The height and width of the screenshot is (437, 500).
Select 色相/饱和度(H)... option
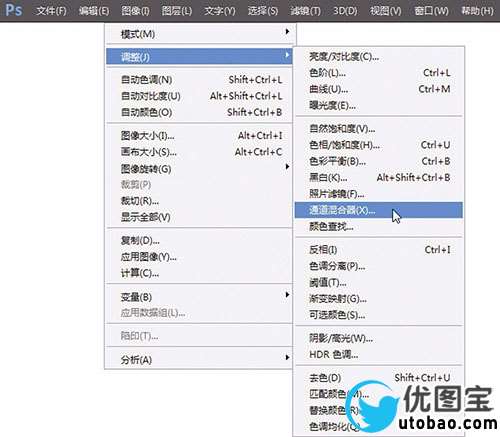click(379, 145)
